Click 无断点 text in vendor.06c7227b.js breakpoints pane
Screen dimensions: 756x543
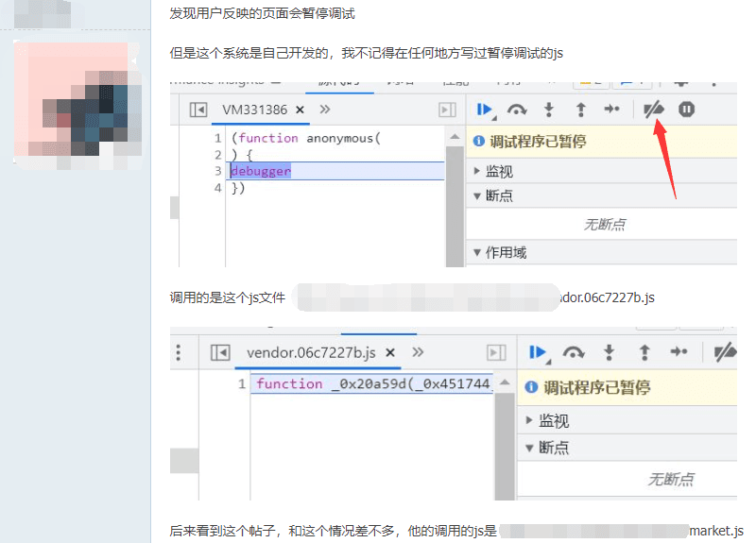coord(671,479)
